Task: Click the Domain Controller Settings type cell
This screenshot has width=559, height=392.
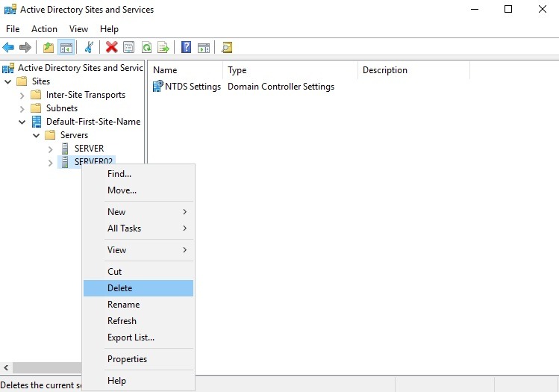Action: coord(281,87)
